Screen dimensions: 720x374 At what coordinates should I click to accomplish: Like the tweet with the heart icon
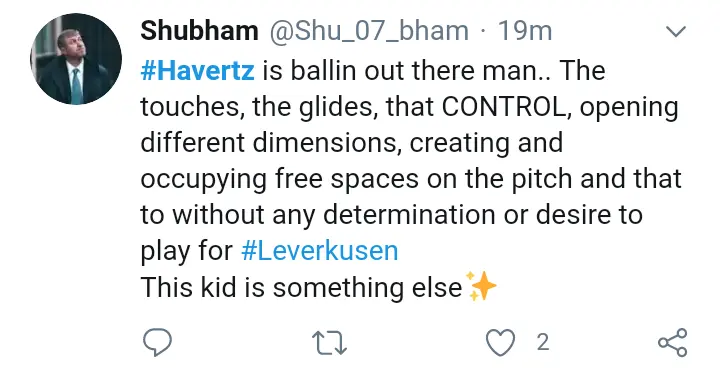tap(501, 343)
